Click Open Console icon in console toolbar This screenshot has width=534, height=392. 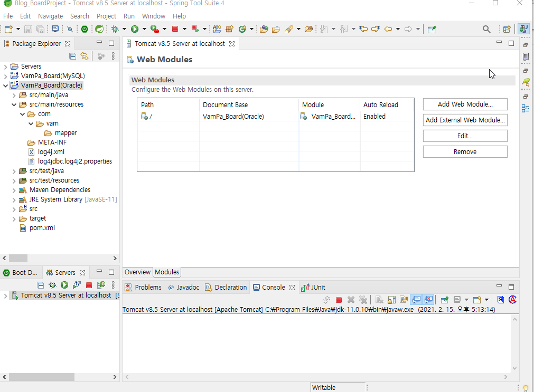(x=477, y=300)
